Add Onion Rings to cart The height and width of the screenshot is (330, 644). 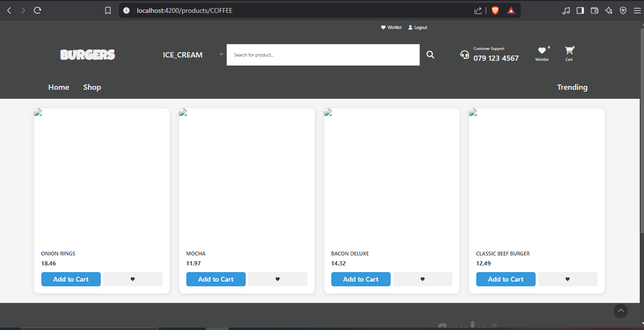[71, 279]
